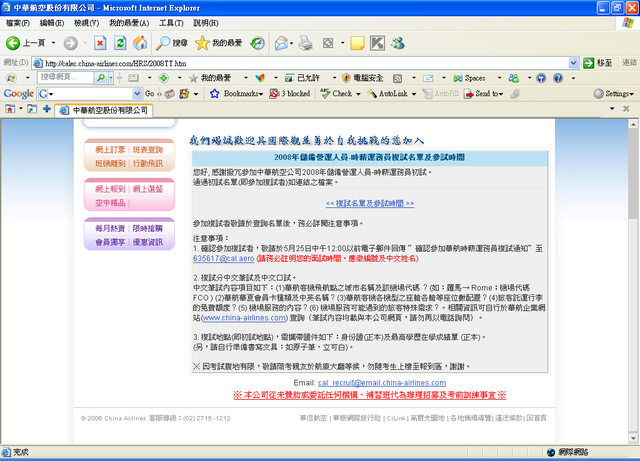Click the Mail envelope icon

281,43
